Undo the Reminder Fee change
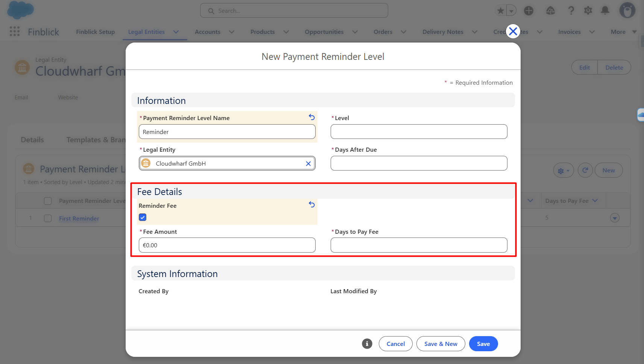This screenshot has height=364, width=644. tap(311, 204)
